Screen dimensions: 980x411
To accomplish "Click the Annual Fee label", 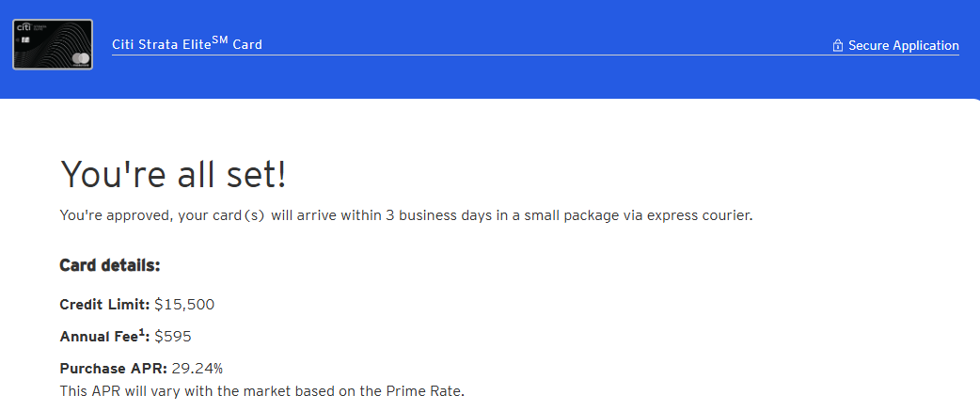I will tap(99, 336).
